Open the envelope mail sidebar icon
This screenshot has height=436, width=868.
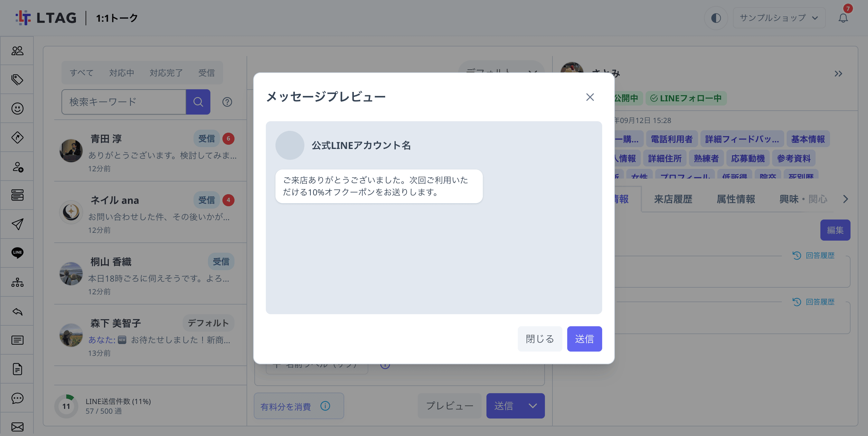coord(17,427)
